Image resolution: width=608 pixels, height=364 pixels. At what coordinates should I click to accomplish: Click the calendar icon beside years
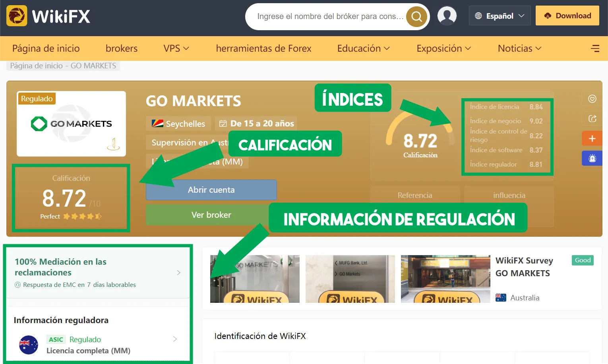point(223,124)
